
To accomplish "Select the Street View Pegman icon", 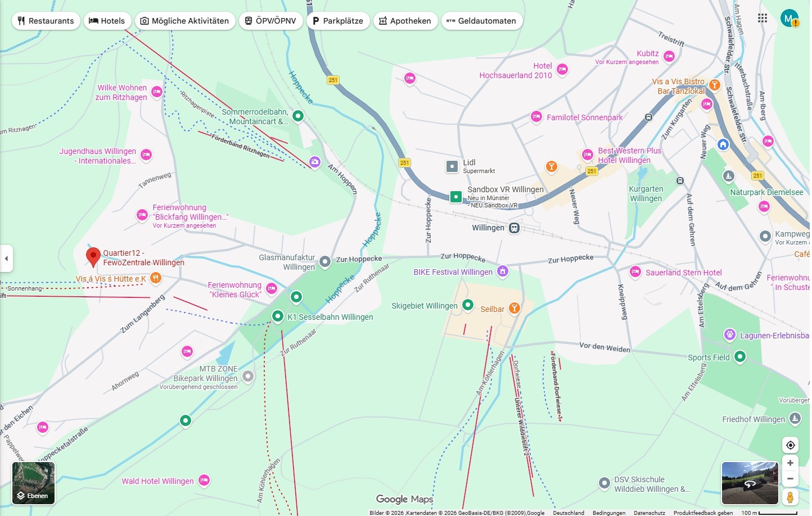I will [x=790, y=497].
